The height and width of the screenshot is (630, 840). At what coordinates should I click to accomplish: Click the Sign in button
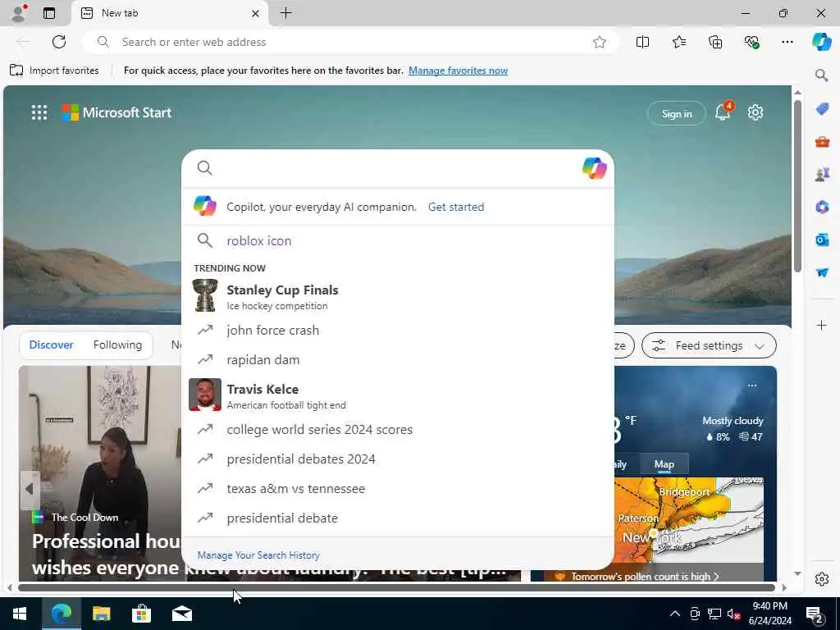click(677, 113)
